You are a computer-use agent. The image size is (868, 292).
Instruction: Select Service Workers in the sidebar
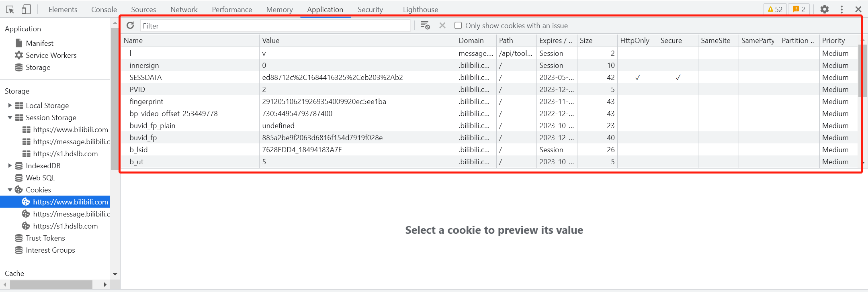click(51, 55)
